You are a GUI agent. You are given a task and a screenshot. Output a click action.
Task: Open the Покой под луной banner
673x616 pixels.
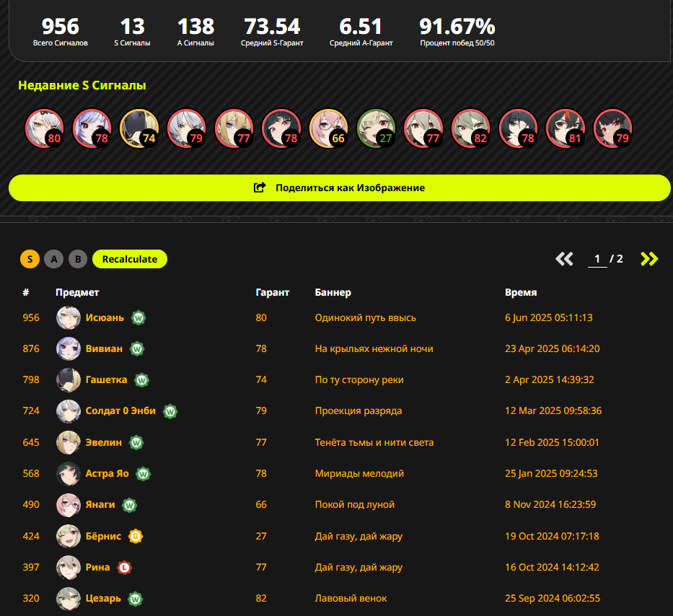[x=354, y=504]
